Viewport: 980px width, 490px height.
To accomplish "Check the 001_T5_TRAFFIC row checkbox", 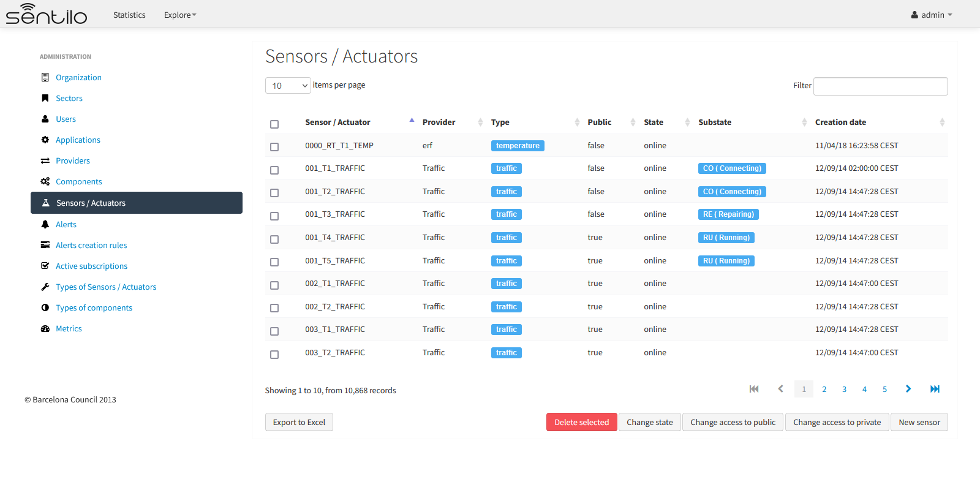I will coord(274,262).
